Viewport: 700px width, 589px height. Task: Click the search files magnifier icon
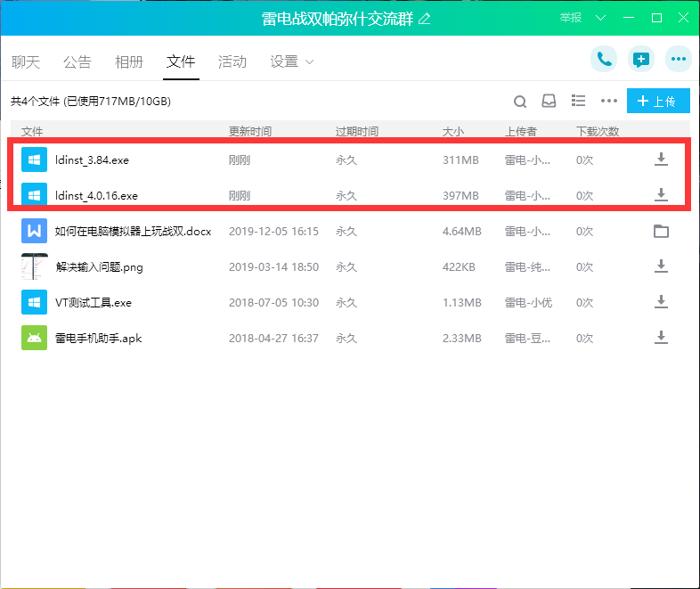[x=520, y=102]
